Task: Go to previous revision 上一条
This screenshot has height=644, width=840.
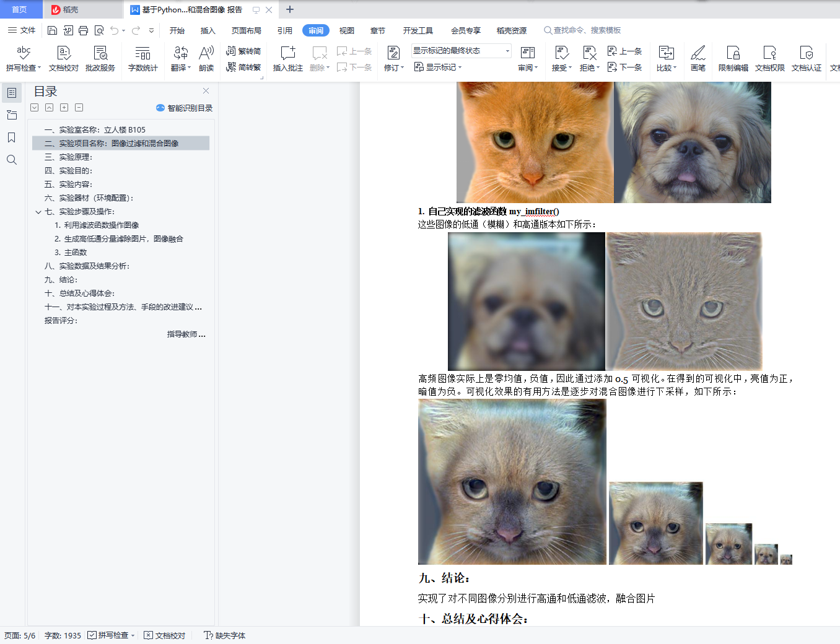Action: pos(624,51)
